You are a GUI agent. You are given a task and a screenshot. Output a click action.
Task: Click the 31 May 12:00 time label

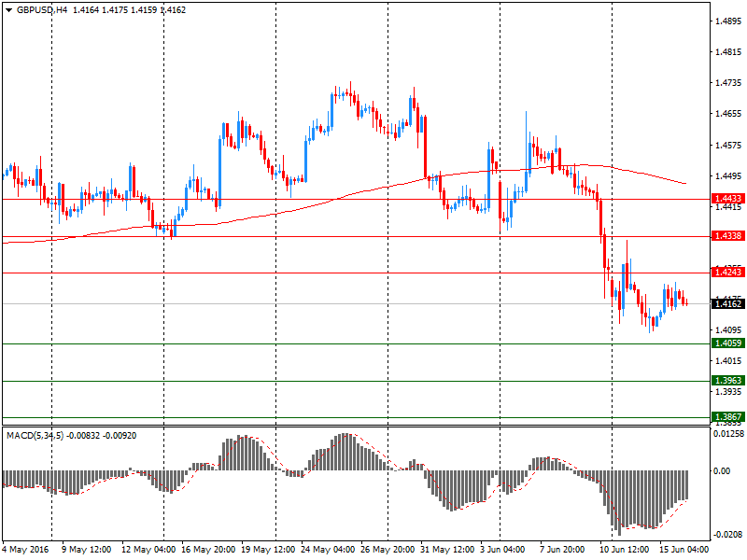point(447,550)
